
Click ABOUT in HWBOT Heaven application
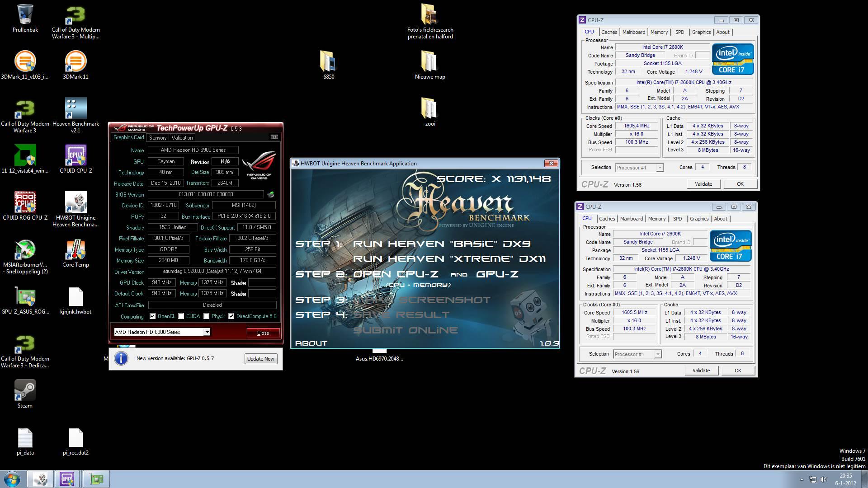point(311,343)
